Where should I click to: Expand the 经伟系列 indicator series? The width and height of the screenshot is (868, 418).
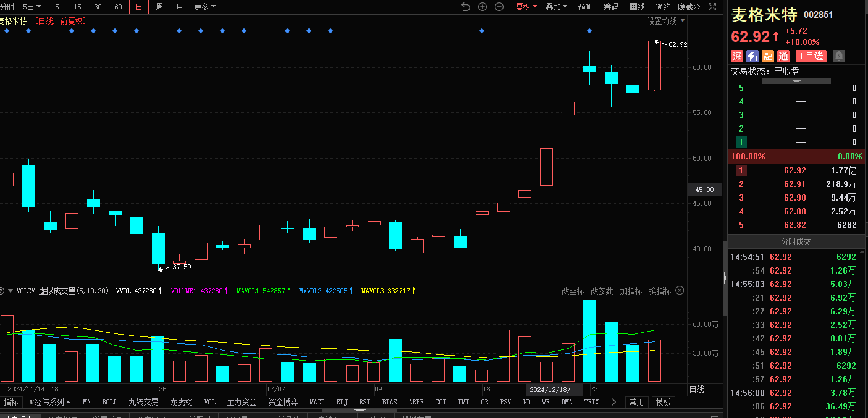[x=50, y=402]
